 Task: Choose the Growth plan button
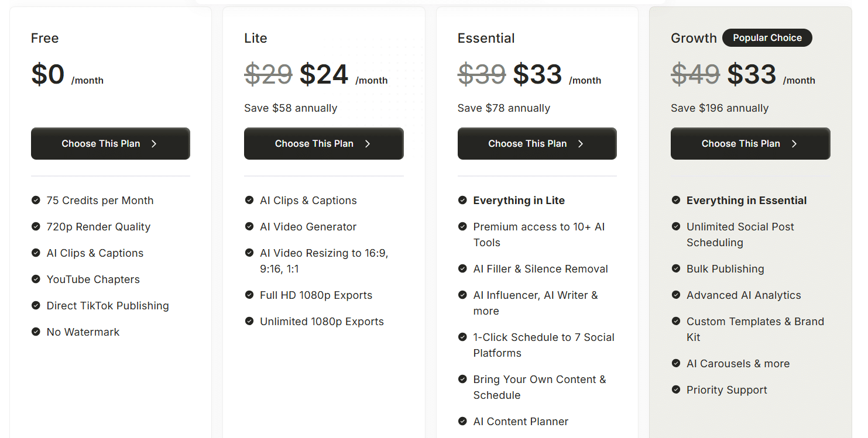[750, 143]
